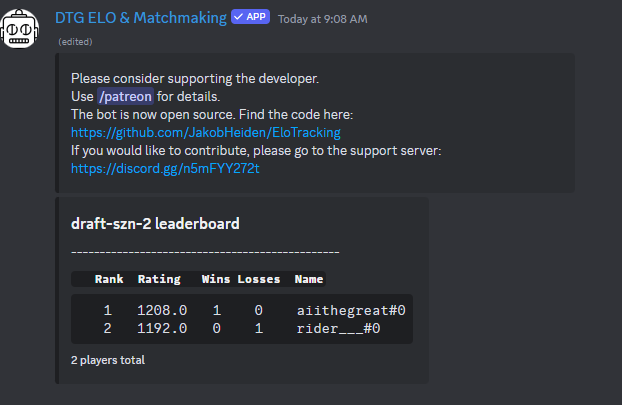Screen dimensions: 622x405
Task: Open the discord.gg support server link
Action: 165,169
